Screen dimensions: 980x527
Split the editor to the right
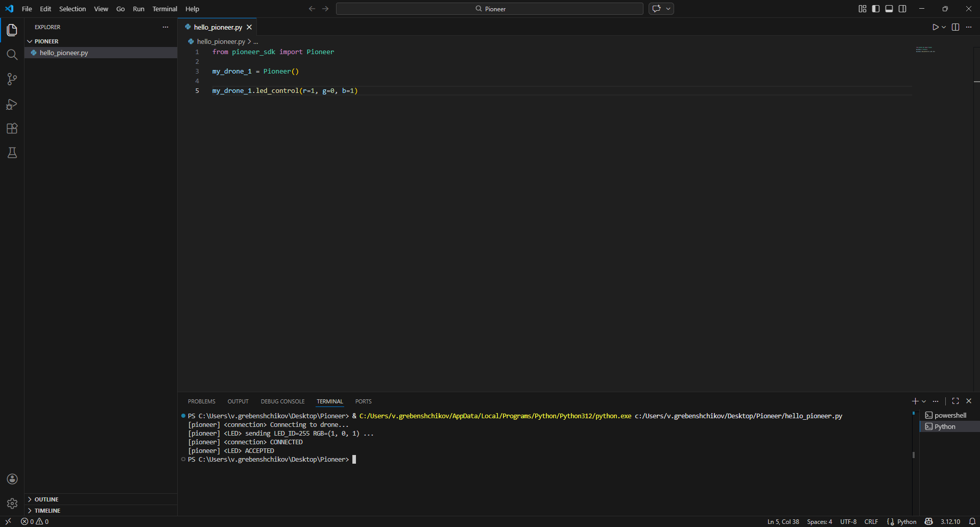click(955, 27)
